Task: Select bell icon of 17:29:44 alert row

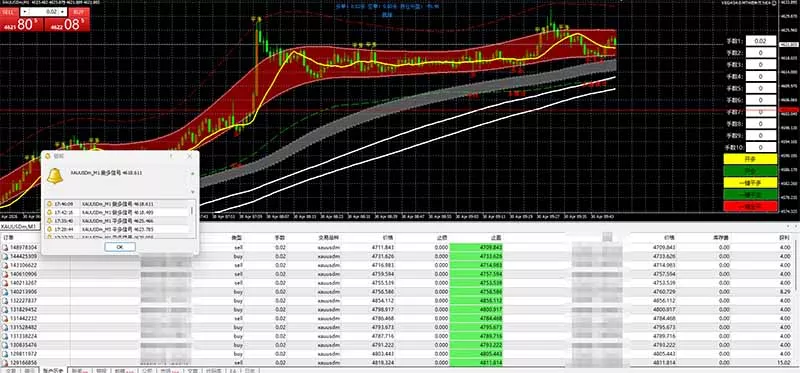Action: pyautogui.click(x=49, y=230)
